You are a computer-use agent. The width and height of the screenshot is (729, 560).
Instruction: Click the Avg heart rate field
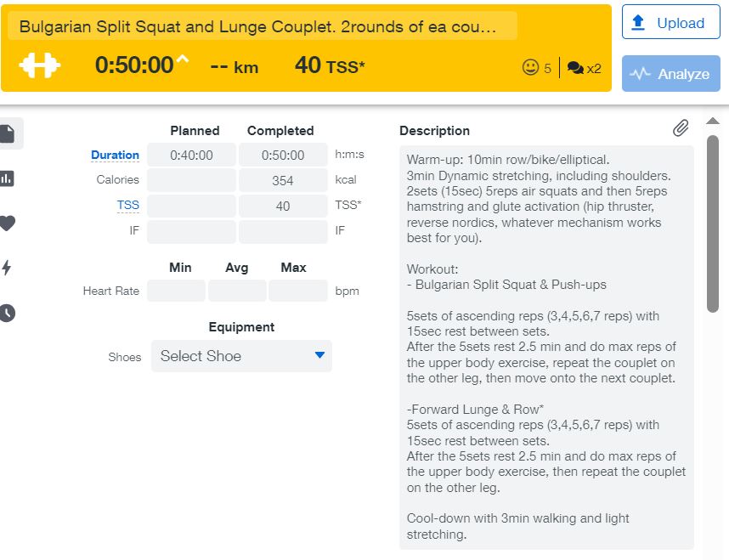coord(237,291)
